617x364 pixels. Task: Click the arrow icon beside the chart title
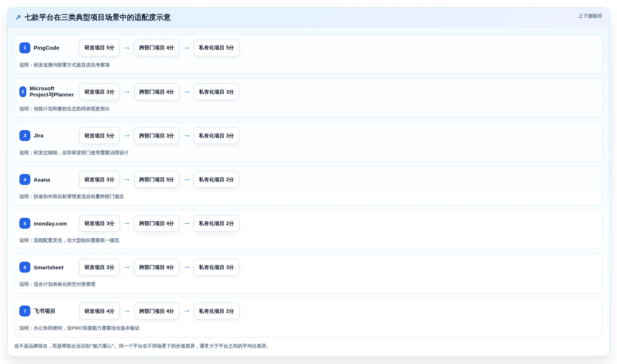[18, 18]
